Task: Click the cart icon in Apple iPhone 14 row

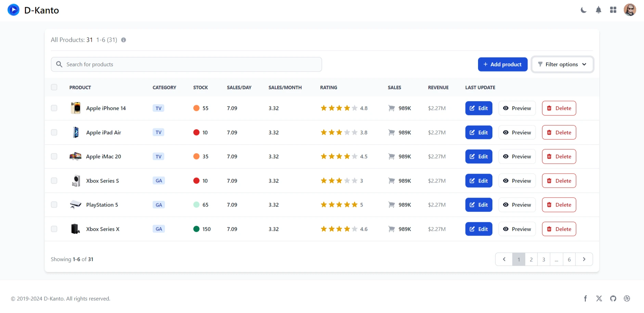Action: coord(391,108)
